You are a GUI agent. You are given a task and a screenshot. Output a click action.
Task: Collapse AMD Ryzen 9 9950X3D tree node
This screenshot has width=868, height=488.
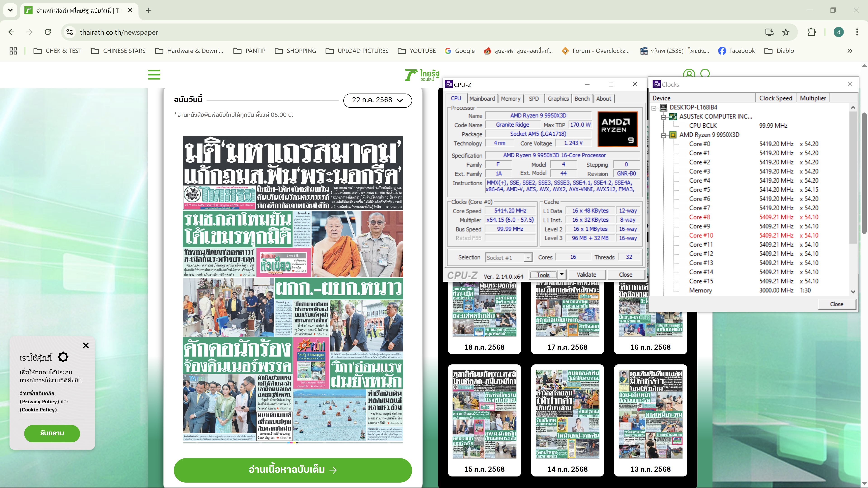(x=663, y=135)
